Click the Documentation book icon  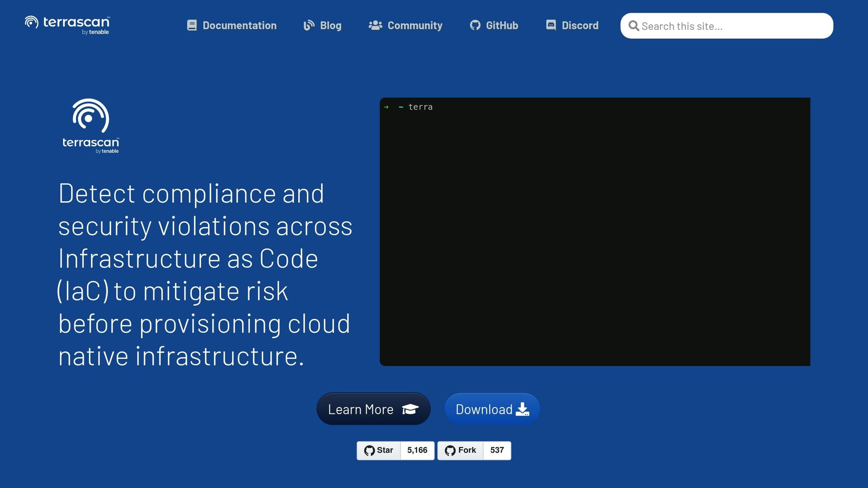[x=192, y=25]
